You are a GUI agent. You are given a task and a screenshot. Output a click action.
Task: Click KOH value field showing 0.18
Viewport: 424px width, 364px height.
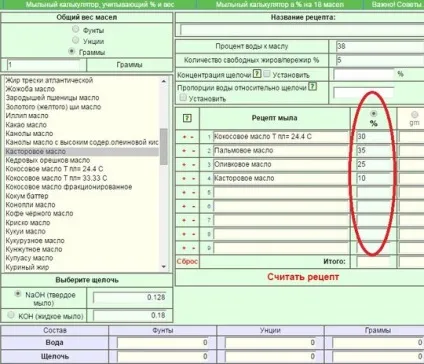coord(129,315)
